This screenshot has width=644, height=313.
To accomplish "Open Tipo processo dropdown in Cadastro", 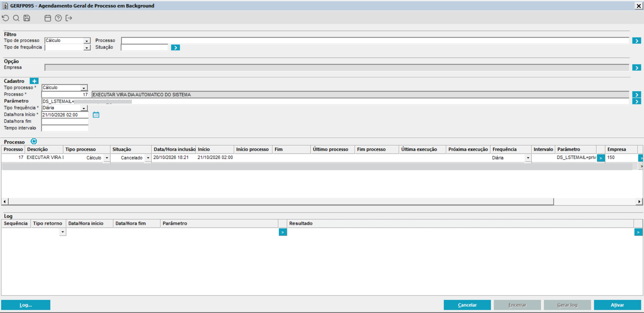I will (x=84, y=88).
